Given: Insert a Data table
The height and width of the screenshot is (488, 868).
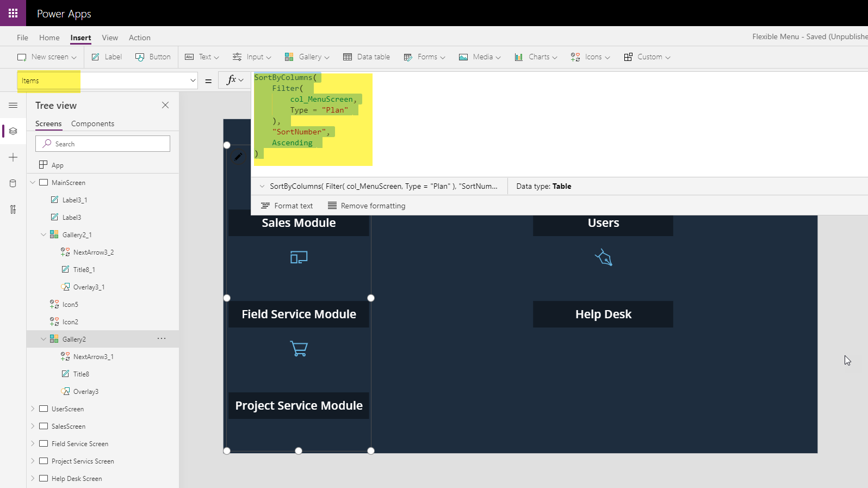Looking at the screenshot, I should 367,57.
